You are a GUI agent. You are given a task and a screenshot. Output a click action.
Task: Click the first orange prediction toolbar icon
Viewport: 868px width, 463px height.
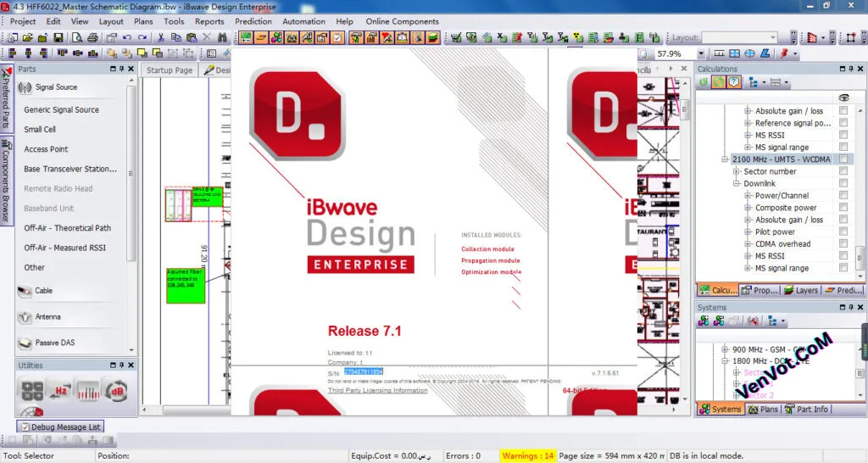coord(245,37)
